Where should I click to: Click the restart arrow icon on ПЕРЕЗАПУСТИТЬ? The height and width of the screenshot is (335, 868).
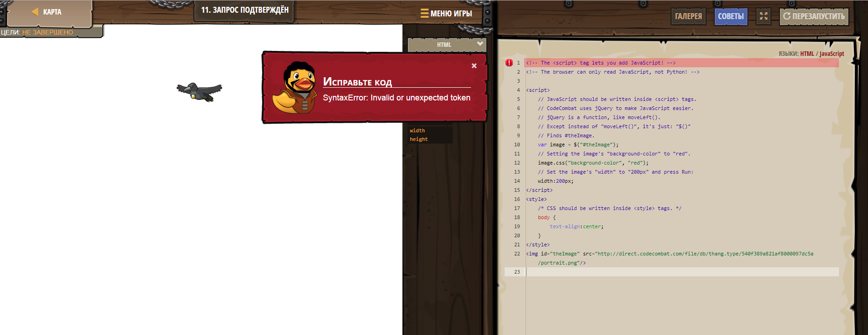click(x=787, y=16)
